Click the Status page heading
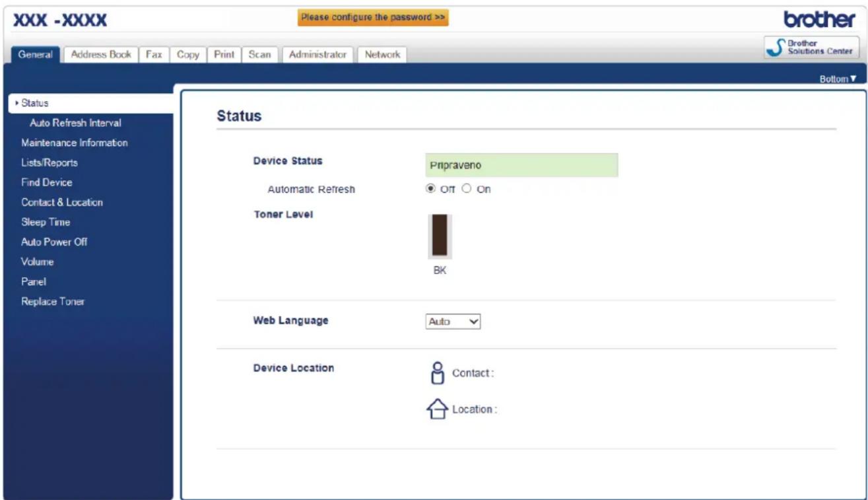Screen dimensions: 868x500 point(239,116)
